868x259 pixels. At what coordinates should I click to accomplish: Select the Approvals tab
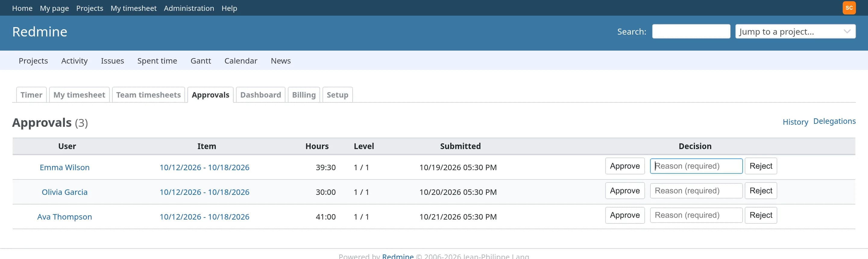[211, 95]
